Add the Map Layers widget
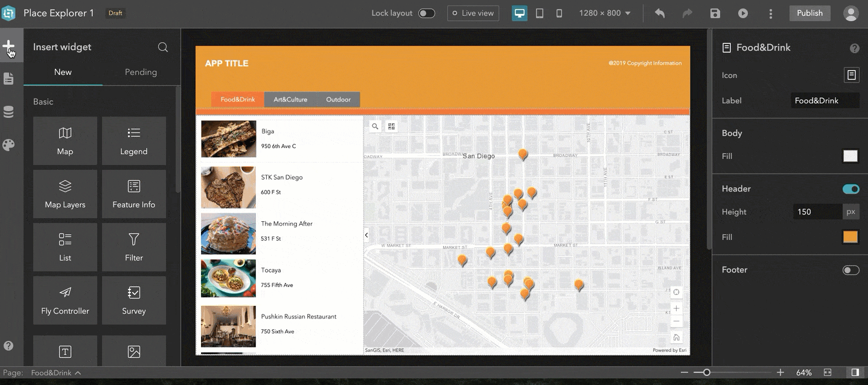 pyautogui.click(x=65, y=194)
